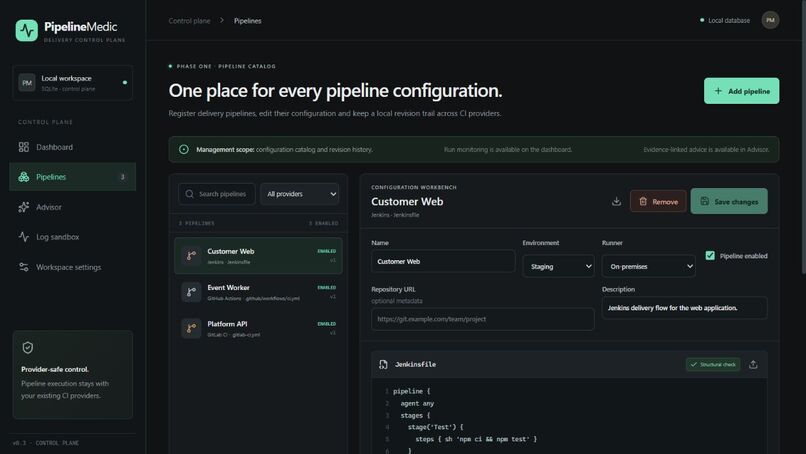Screen dimensions: 806x454
Task: Open the PM user avatar in header
Action: pyautogui.click(x=770, y=20)
